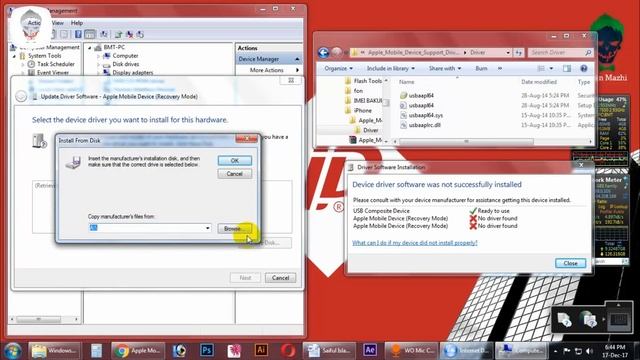Open the Copy manufacturer's files from dropdown
This screenshot has width=640, height=360.
coord(207,228)
